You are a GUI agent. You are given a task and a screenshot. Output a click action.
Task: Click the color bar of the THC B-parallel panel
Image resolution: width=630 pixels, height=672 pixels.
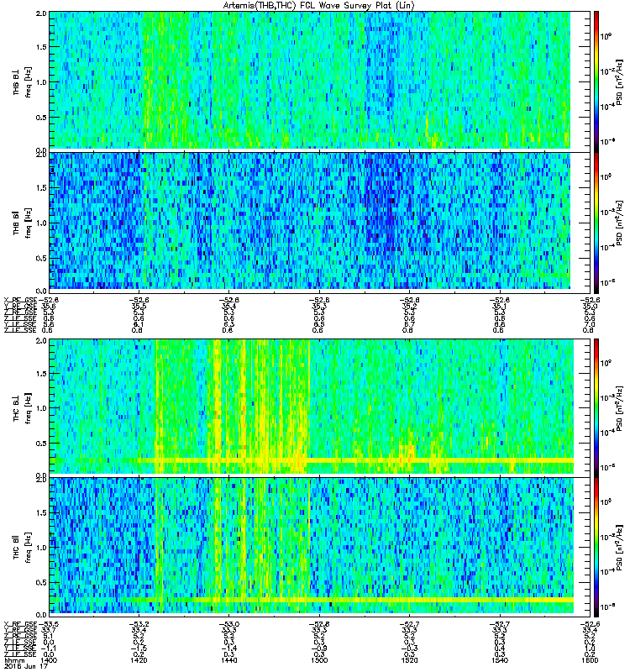[x=596, y=547]
